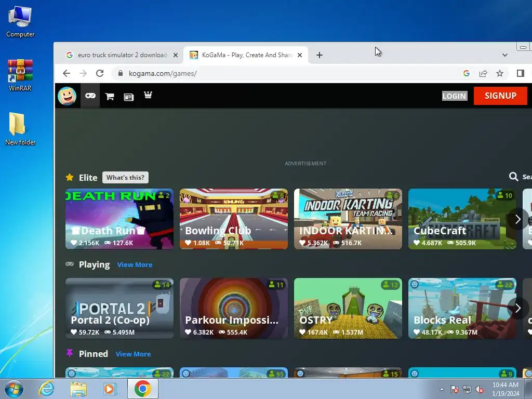Viewport: 532px width, 399px height.
Task: Go back with browser back arrow
Action: coord(66,73)
